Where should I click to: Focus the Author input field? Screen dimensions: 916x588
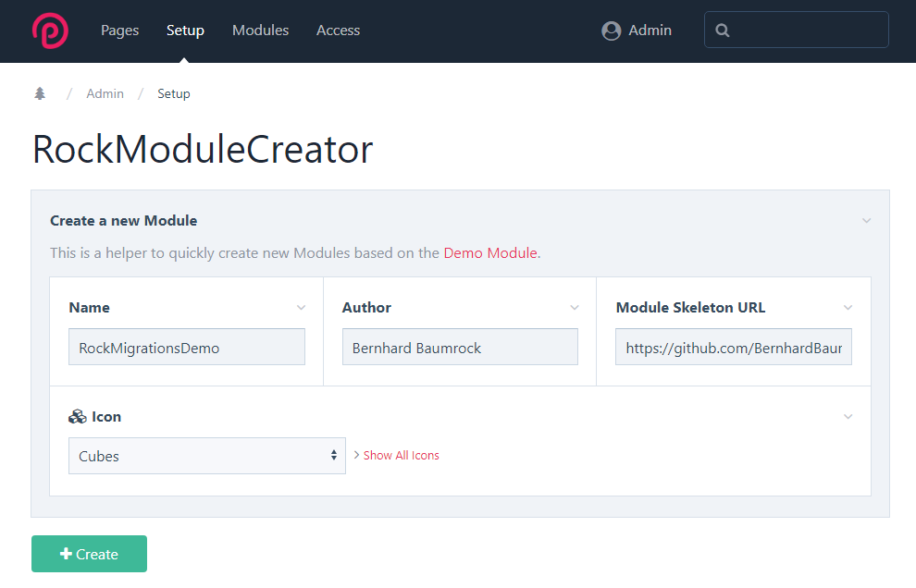(x=461, y=347)
